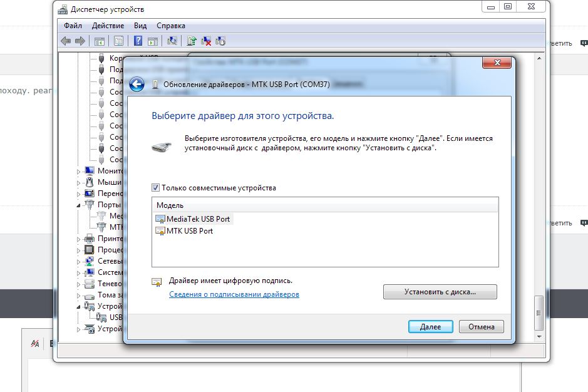This screenshot has height=392, width=588.
Task: Toggle Только совместимые устройства checkbox
Action: tap(155, 188)
